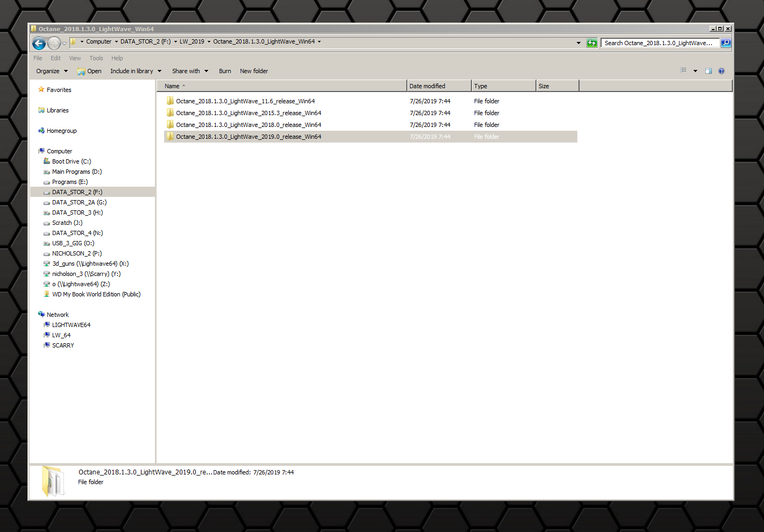This screenshot has width=764, height=532.
Task: Toggle the preview pane icon
Action: tap(709, 71)
